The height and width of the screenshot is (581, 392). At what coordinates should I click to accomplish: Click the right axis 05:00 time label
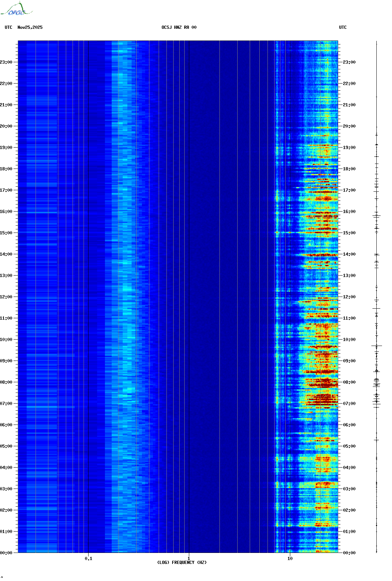click(349, 446)
